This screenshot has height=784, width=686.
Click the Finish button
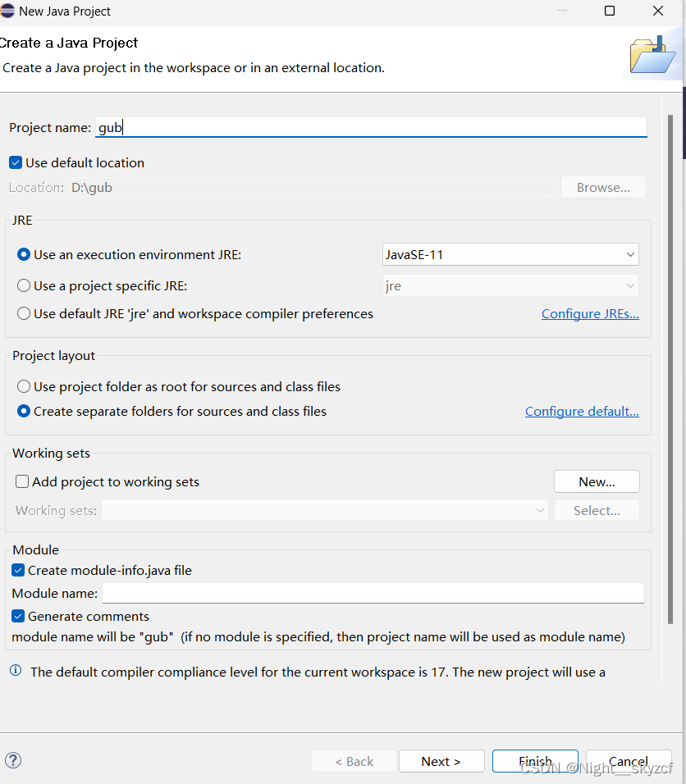click(x=535, y=761)
